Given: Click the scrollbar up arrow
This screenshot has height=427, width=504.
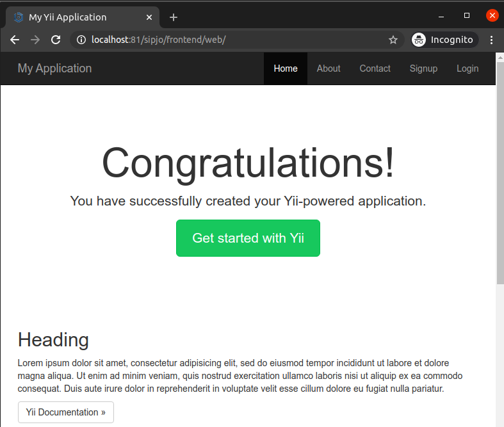Looking at the screenshot, I should point(500,58).
